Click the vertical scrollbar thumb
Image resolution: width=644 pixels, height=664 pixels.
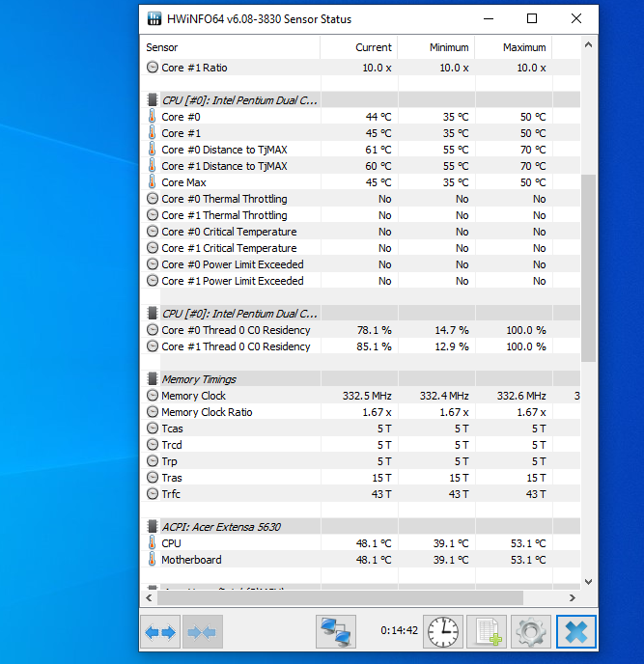(x=588, y=268)
